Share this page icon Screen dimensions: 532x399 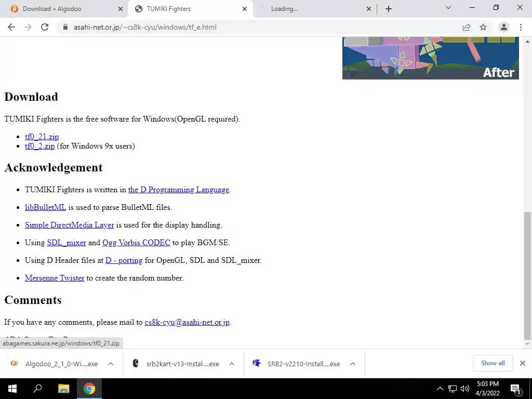[x=467, y=27]
